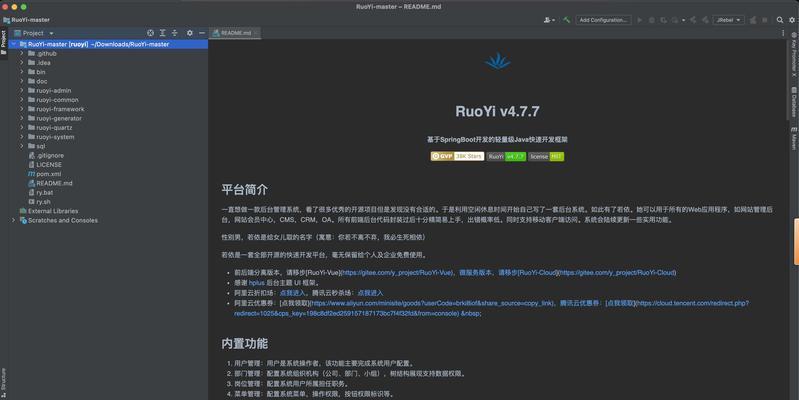Viewport: 799px width, 400px height.
Task: Click the RuoYi lotus logo image
Action: point(497,62)
